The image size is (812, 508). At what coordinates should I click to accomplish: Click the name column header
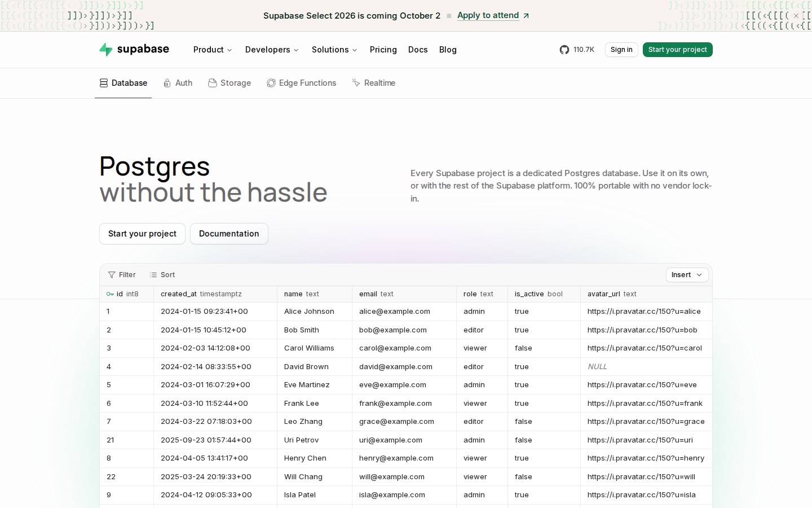tap(315, 294)
